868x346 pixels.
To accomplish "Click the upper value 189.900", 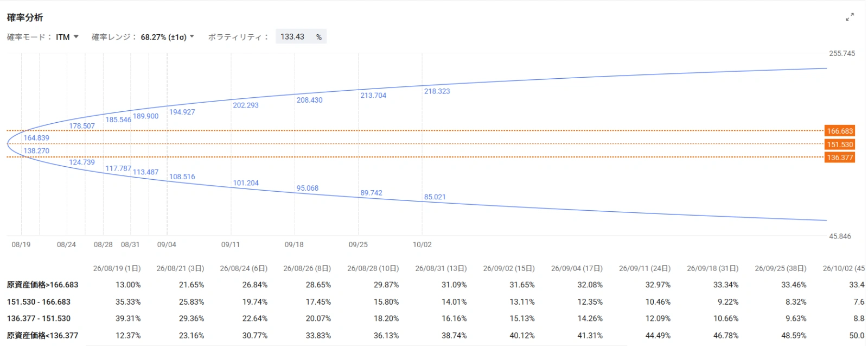I will pyautogui.click(x=146, y=116).
